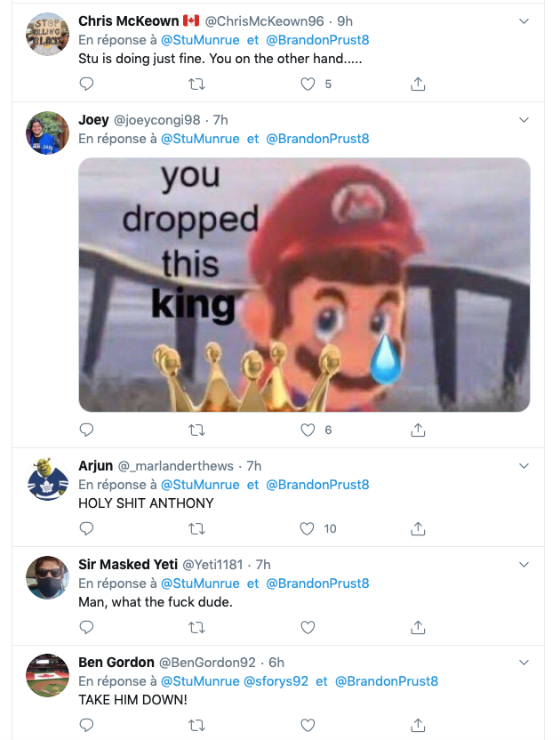Image resolution: width=560 pixels, height=740 pixels.
Task: Expand the options chevron on Joey's tweet
Action: coord(524,120)
